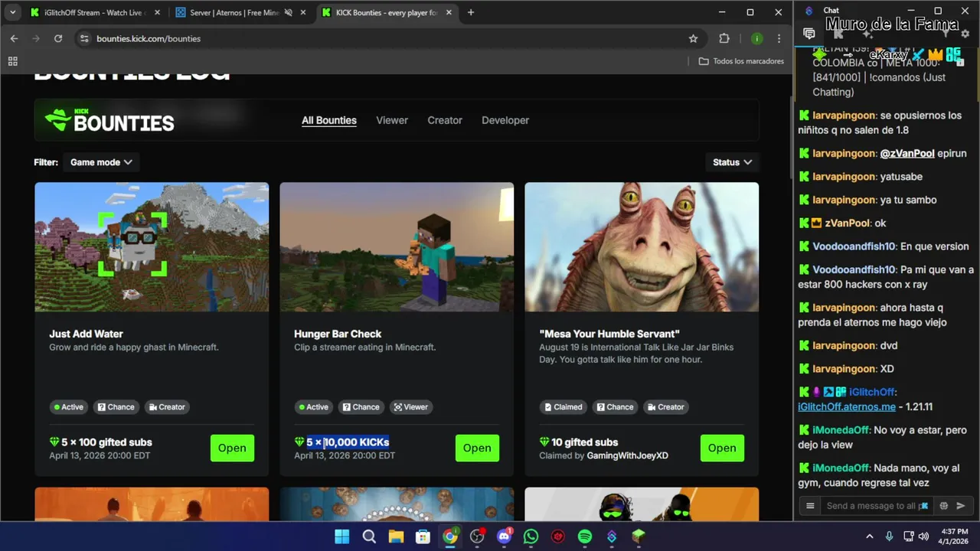Viewport: 980px width, 551px height.
Task: Go back using Chrome's back arrow
Action: 14,38
